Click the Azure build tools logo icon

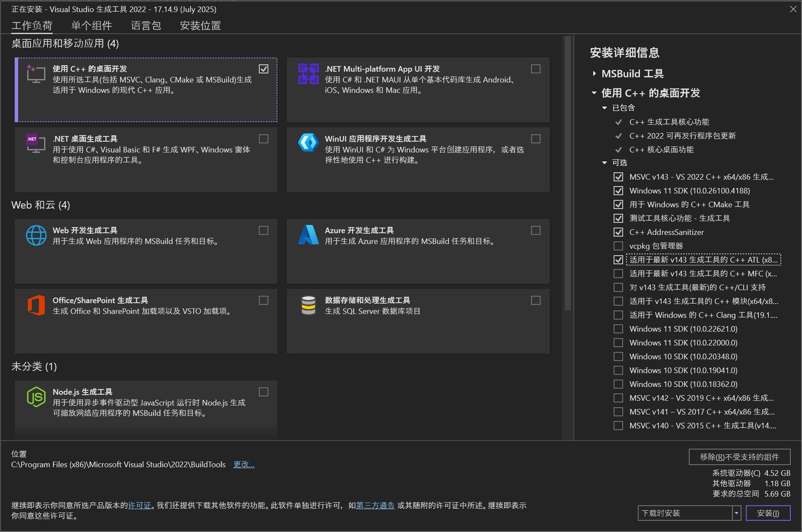309,235
